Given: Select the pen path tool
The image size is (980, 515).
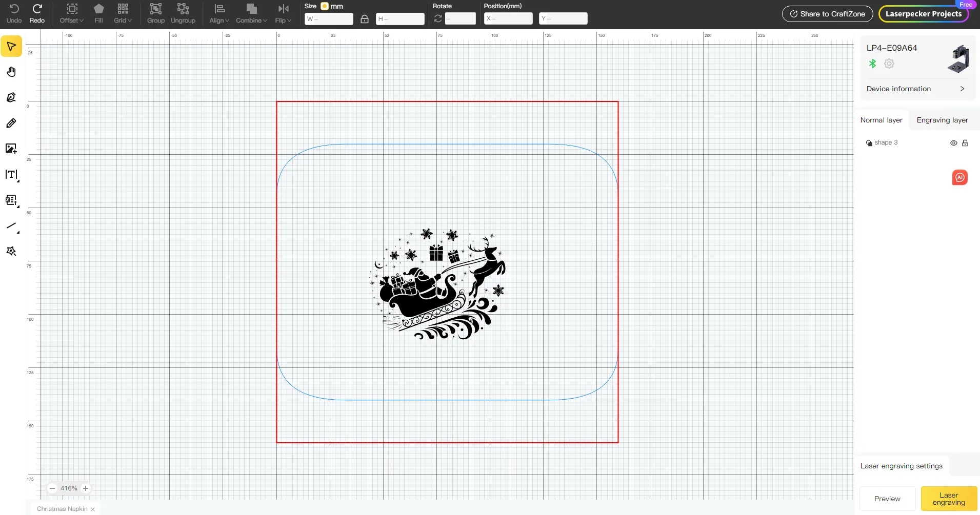Looking at the screenshot, I should (11, 97).
